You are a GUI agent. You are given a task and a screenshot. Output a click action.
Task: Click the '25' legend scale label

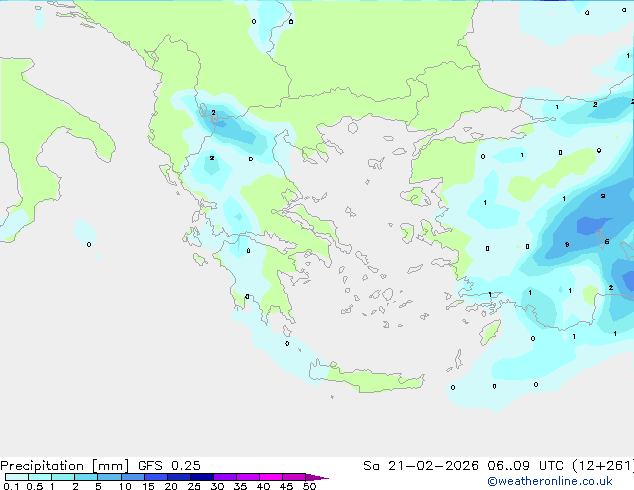coord(194,486)
